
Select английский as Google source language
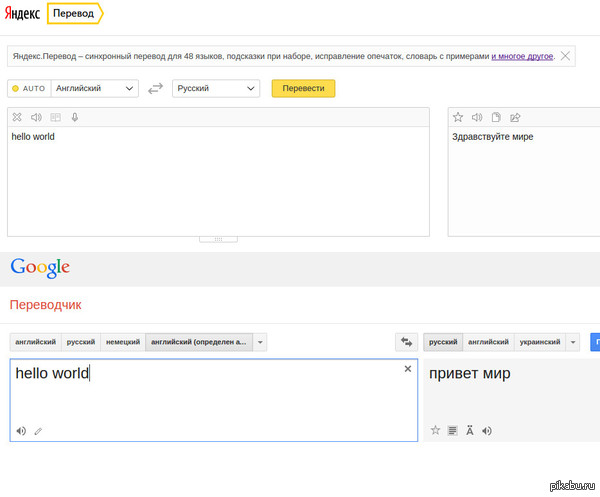coord(36,342)
